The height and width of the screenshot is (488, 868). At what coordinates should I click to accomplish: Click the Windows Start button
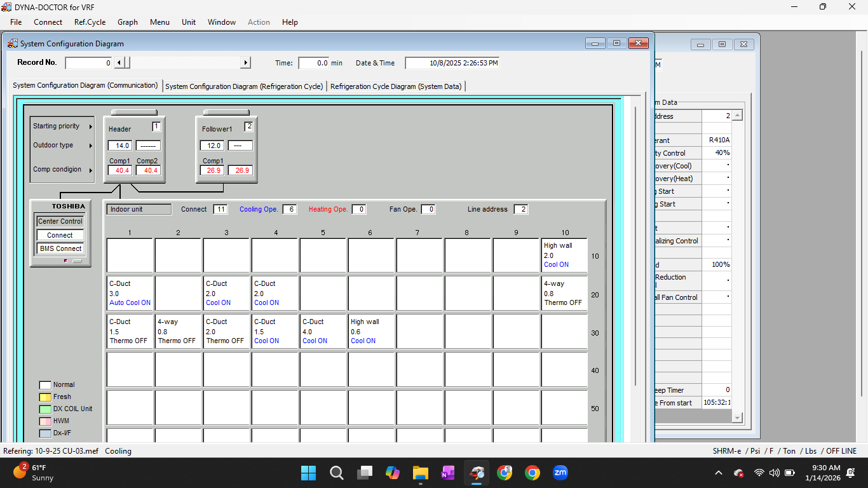click(x=308, y=473)
